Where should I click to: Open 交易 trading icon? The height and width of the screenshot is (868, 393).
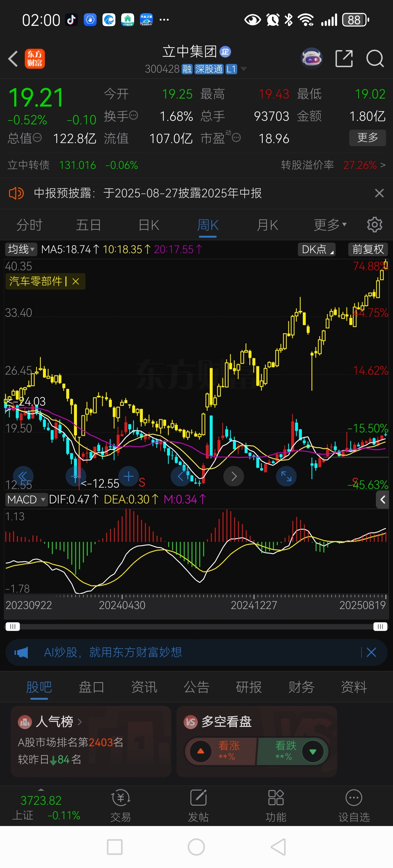point(121,806)
